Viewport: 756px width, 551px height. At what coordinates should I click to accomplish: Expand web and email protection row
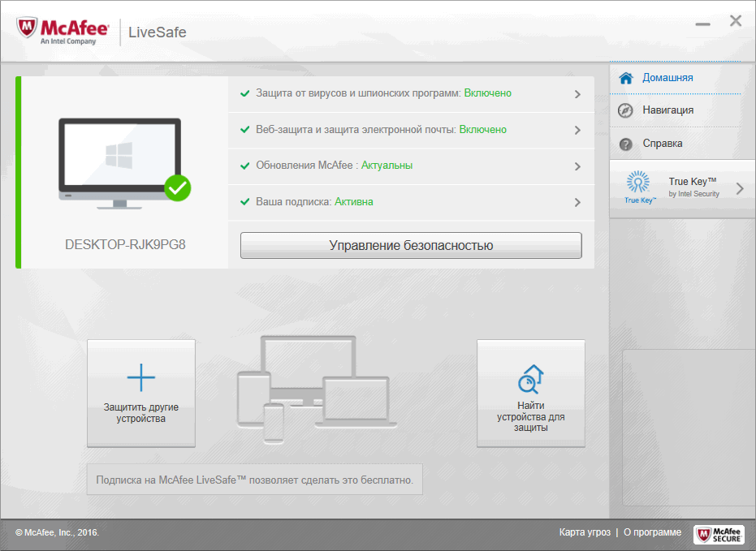577,130
